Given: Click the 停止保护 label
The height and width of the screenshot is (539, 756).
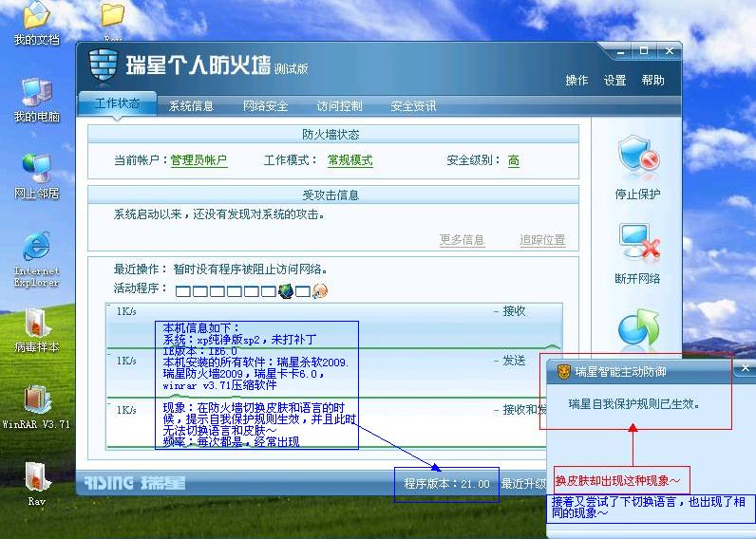Looking at the screenshot, I should pyautogui.click(x=637, y=195).
